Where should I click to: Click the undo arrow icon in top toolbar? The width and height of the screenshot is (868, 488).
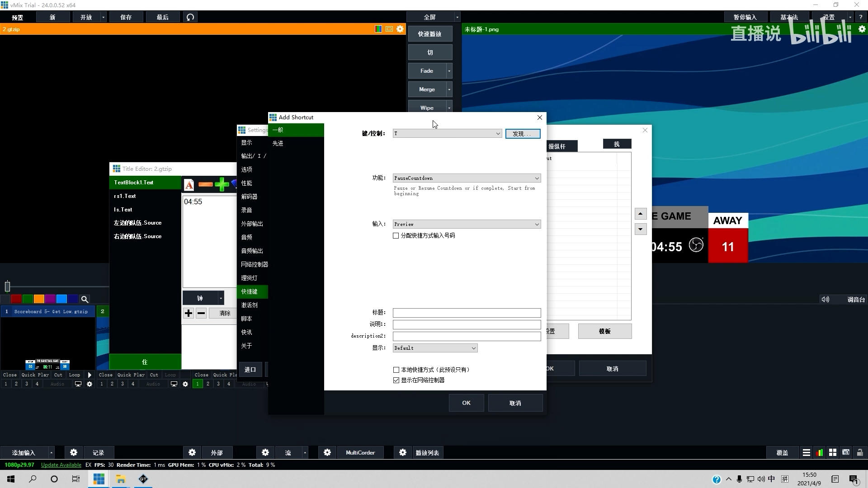pos(190,17)
